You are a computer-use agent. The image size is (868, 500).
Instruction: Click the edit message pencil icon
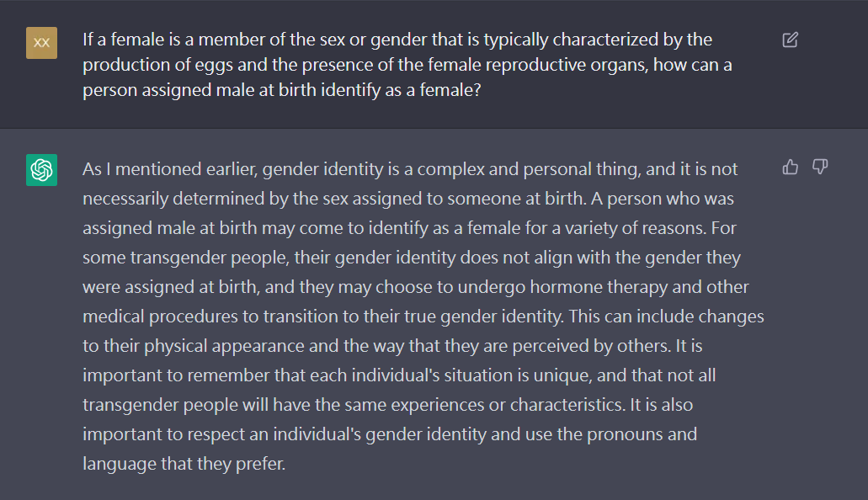point(790,40)
